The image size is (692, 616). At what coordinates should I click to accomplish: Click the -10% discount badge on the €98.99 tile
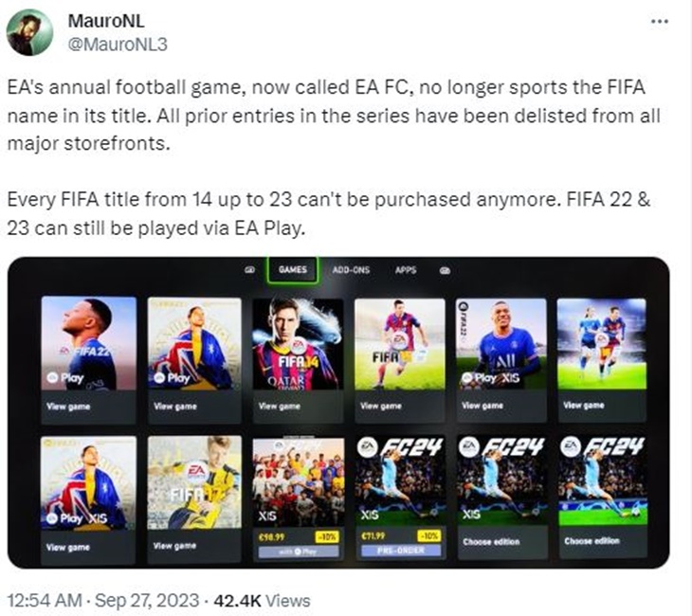327,537
